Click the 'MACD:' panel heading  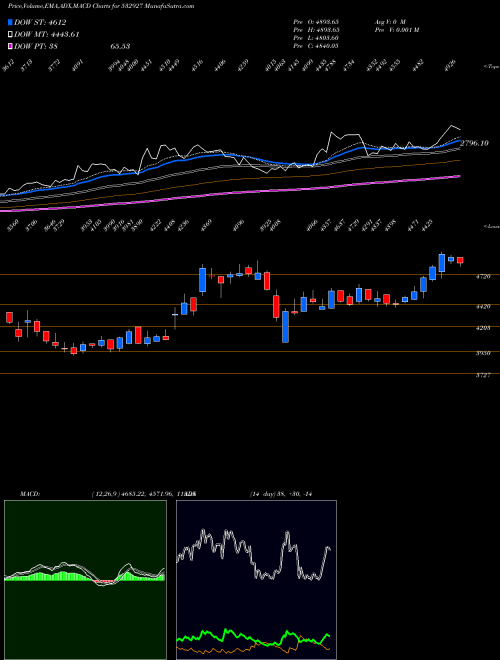tap(30, 493)
